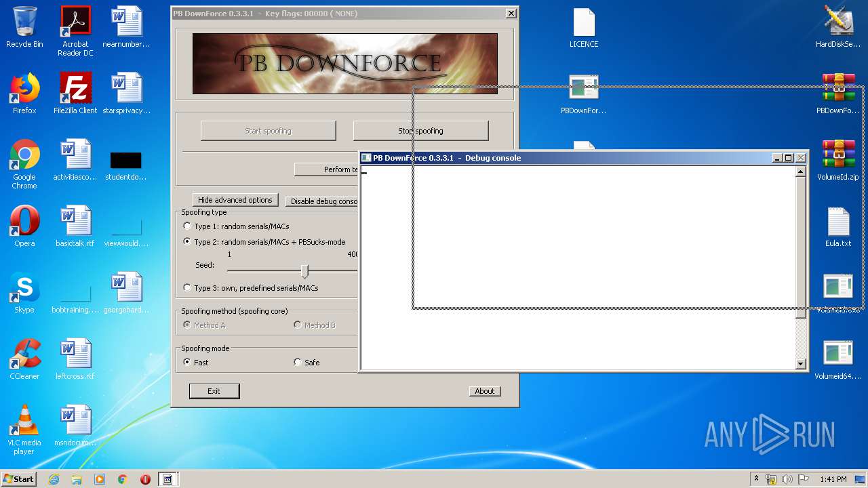Image resolution: width=868 pixels, height=488 pixels.
Task: Open the msndocum document icon
Action: tap(75, 426)
